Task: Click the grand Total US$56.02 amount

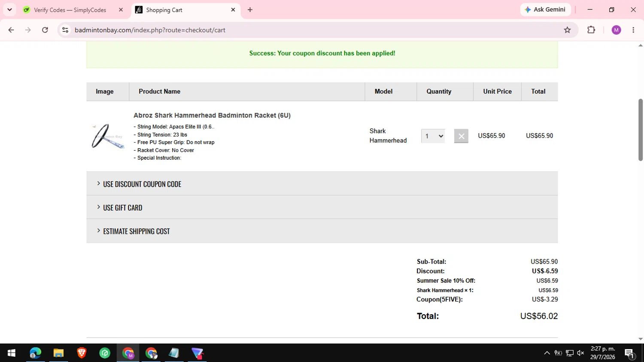Action: coord(539,316)
